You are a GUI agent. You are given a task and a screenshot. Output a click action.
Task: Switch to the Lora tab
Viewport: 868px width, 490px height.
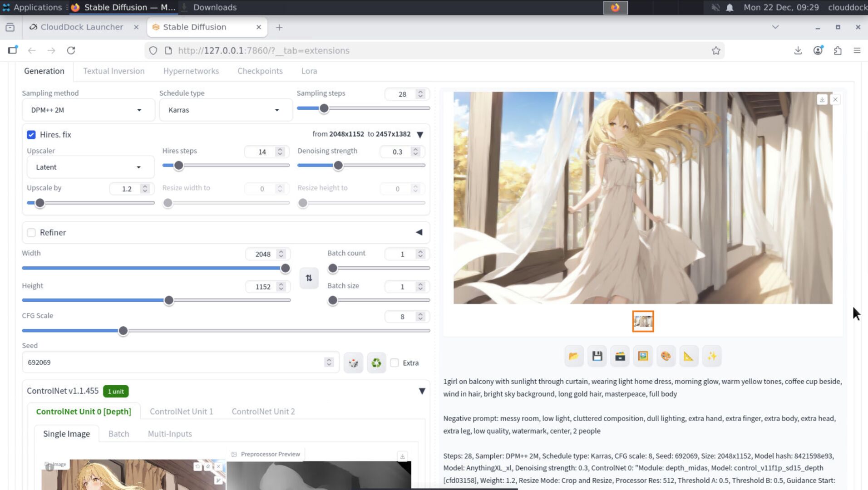click(309, 71)
